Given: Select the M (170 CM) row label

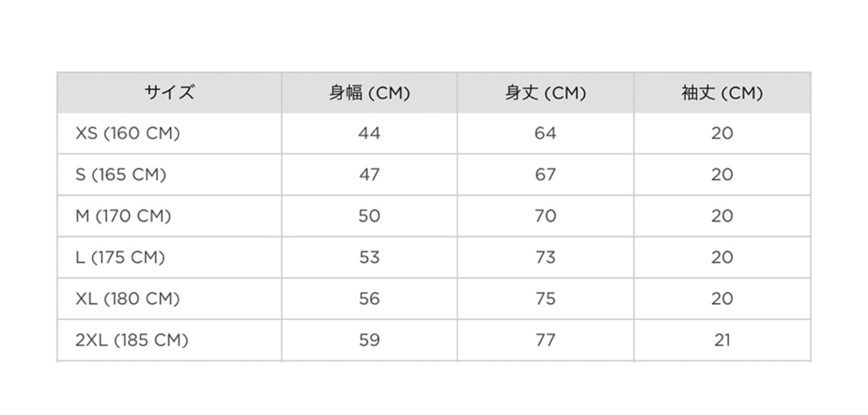Looking at the screenshot, I should pos(123,216).
